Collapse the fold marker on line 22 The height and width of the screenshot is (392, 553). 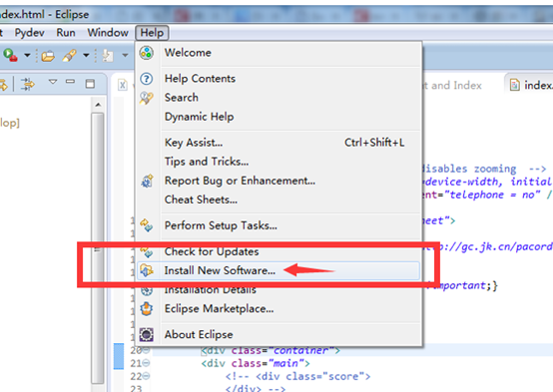(146, 376)
